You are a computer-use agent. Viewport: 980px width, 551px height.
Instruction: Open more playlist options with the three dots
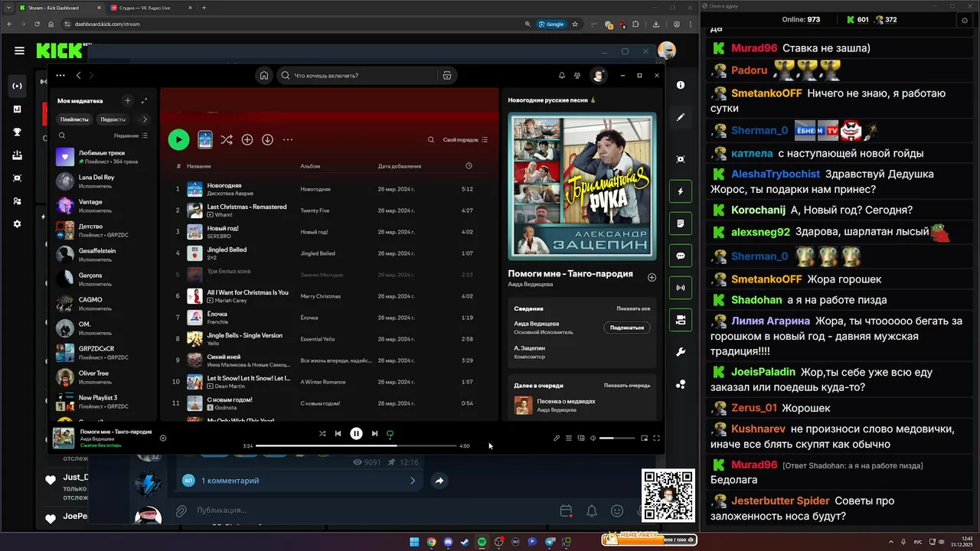[288, 139]
